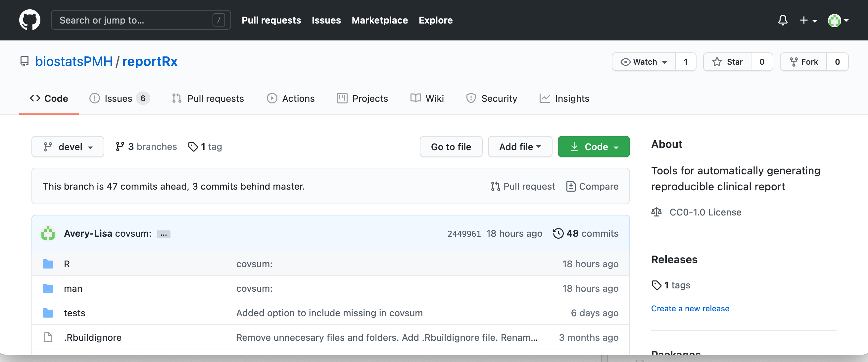Viewport: 868px width, 362px height.
Task: Expand the commit message ellipsis button
Action: tap(164, 234)
